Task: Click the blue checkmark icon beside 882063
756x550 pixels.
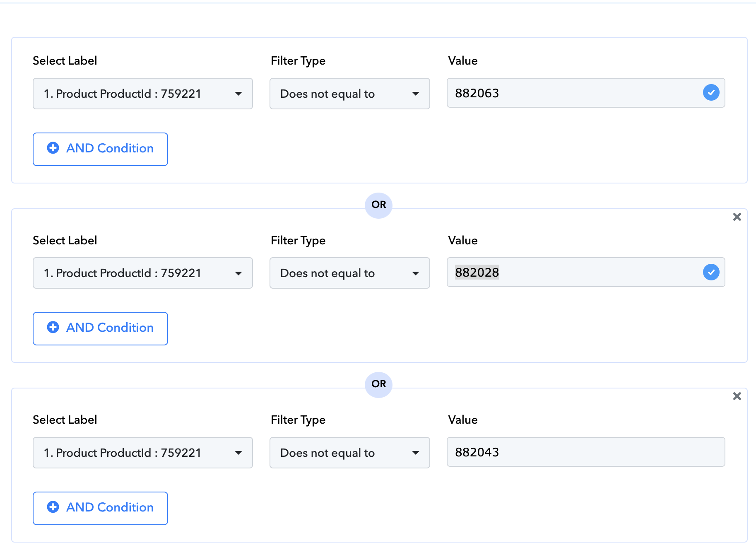Action: click(711, 92)
